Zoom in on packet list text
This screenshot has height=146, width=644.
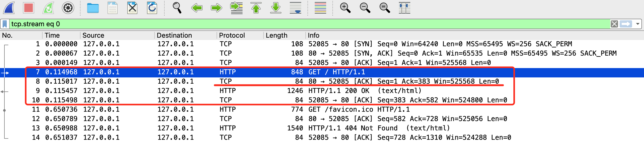345,8
